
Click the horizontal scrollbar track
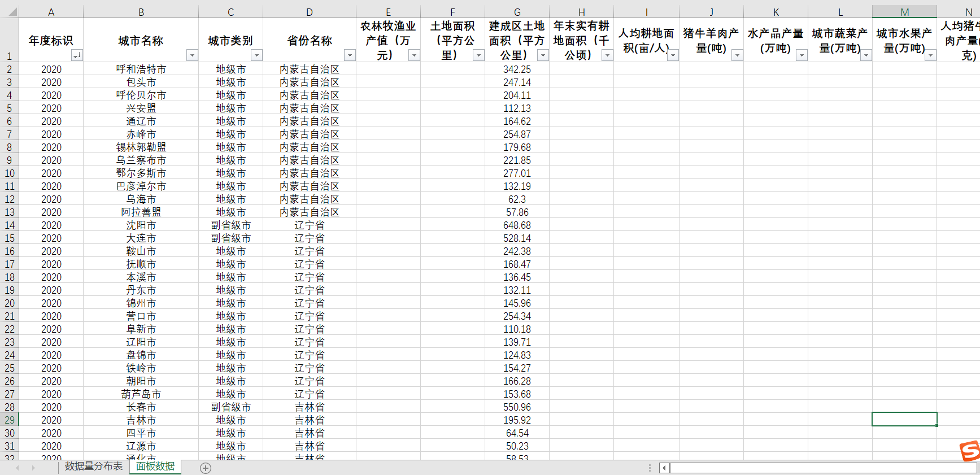[823, 468]
